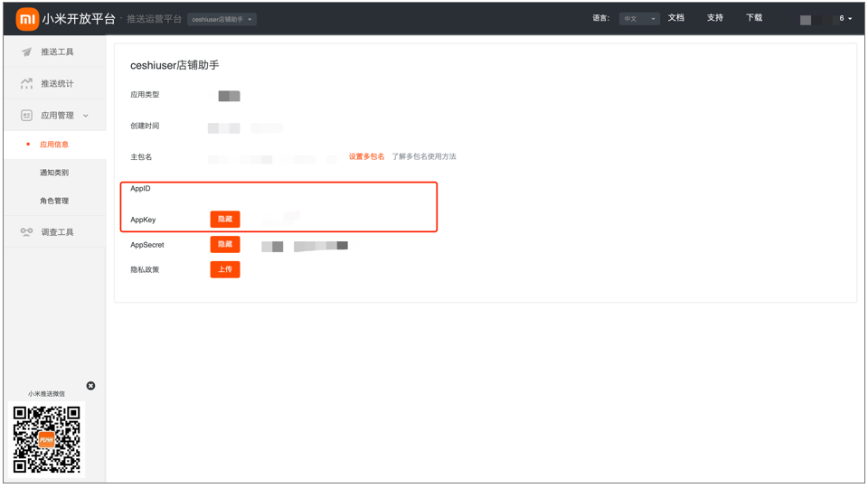Click the 设置多包名 link
The image size is (868, 488).
click(366, 157)
